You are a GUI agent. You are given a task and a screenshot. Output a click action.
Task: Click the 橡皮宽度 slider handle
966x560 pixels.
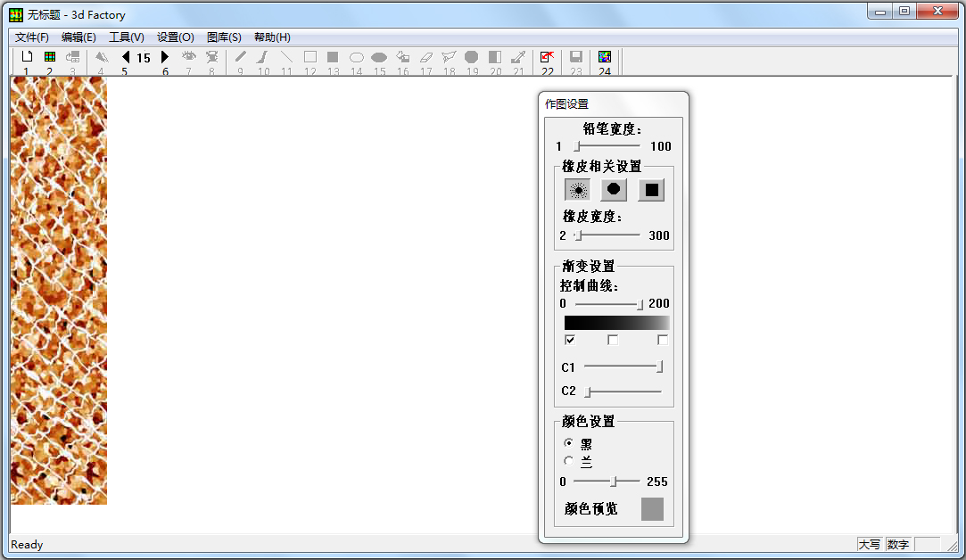pos(579,235)
